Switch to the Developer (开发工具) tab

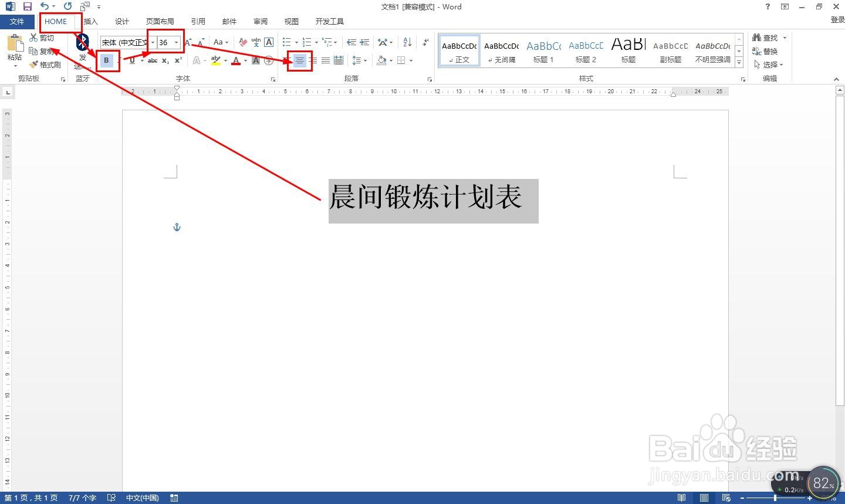pos(330,21)
